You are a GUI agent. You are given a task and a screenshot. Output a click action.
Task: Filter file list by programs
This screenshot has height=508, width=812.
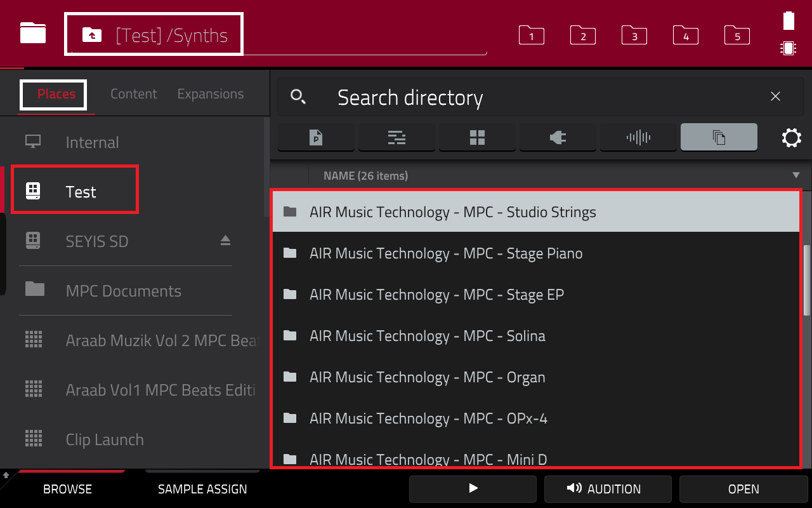coord(477,137)
